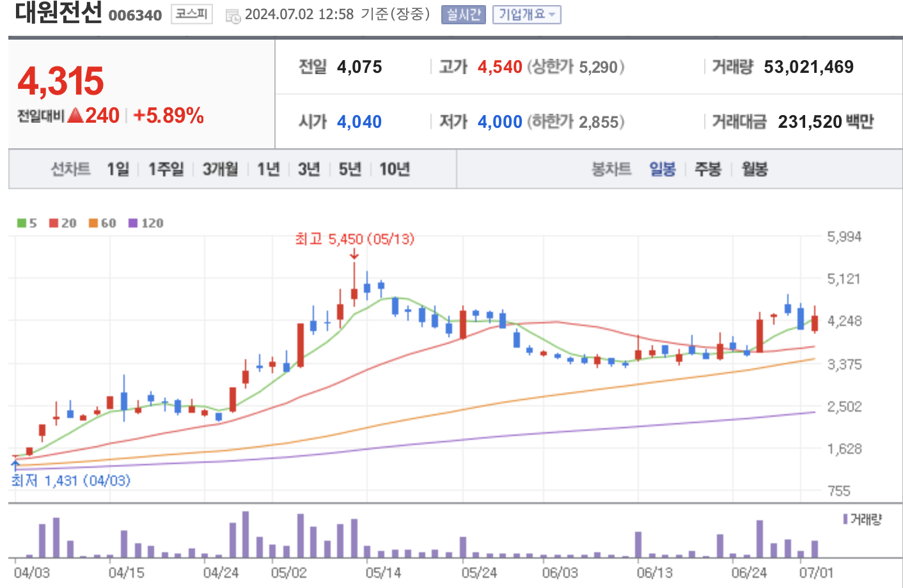This screenshot has height=588, width=903.
Task: Click the 상한가 5,290 text
Action: click(576, 67)
